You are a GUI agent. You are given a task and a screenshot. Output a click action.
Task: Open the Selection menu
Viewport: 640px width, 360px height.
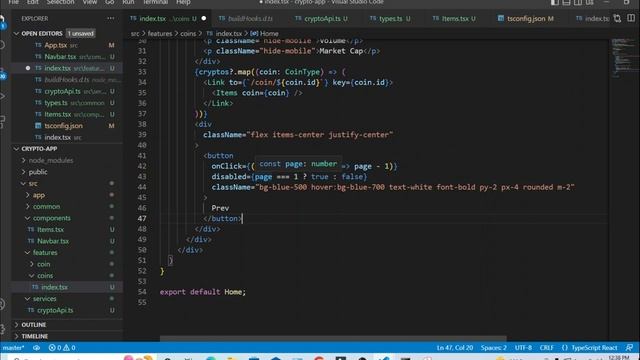pyautogui.click(x=60, y=2)
